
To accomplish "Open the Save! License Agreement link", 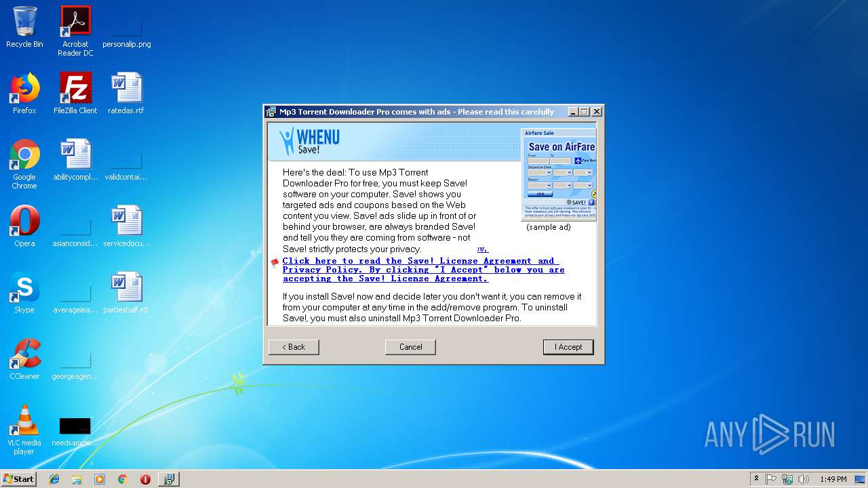I will coord(423,270).
